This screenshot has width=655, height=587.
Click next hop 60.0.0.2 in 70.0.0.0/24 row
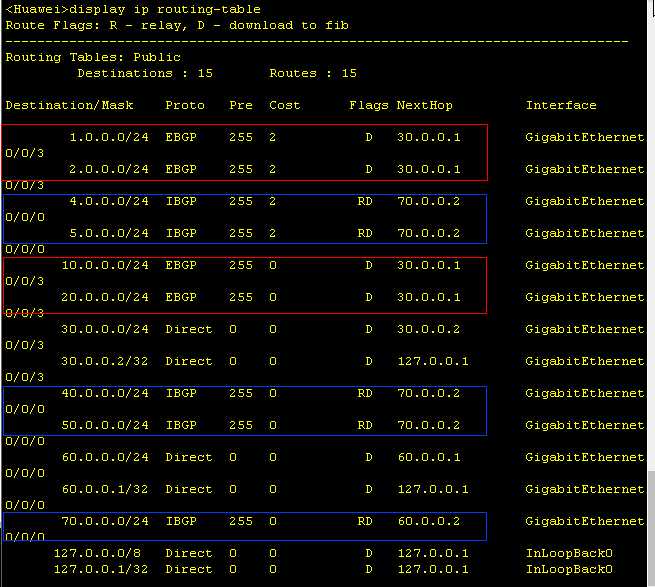pos(429,521)
